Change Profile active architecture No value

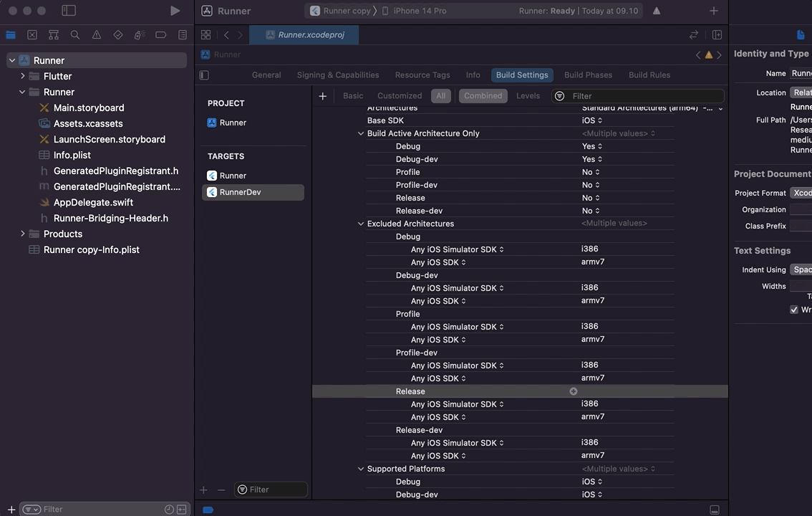(591, 172)
